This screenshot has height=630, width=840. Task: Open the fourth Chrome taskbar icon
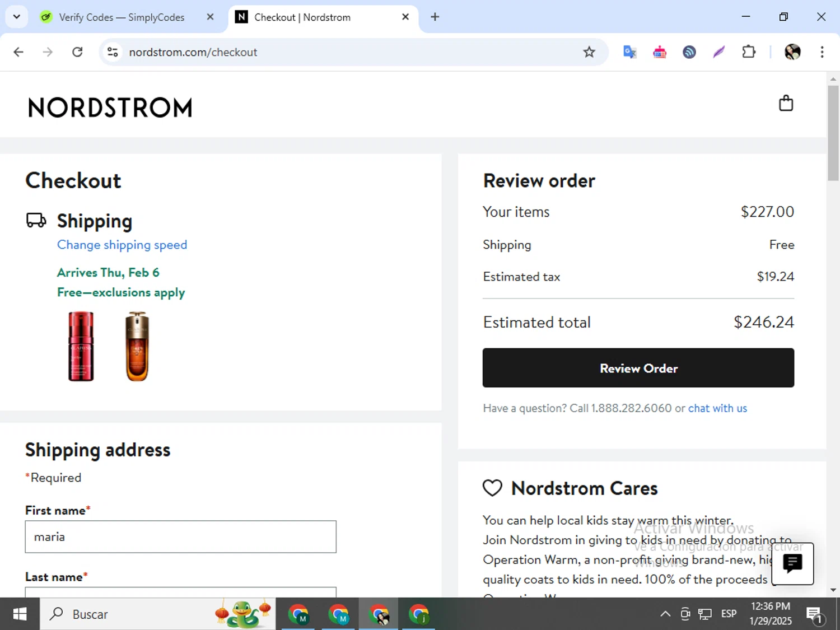click(x=419, y=614)
